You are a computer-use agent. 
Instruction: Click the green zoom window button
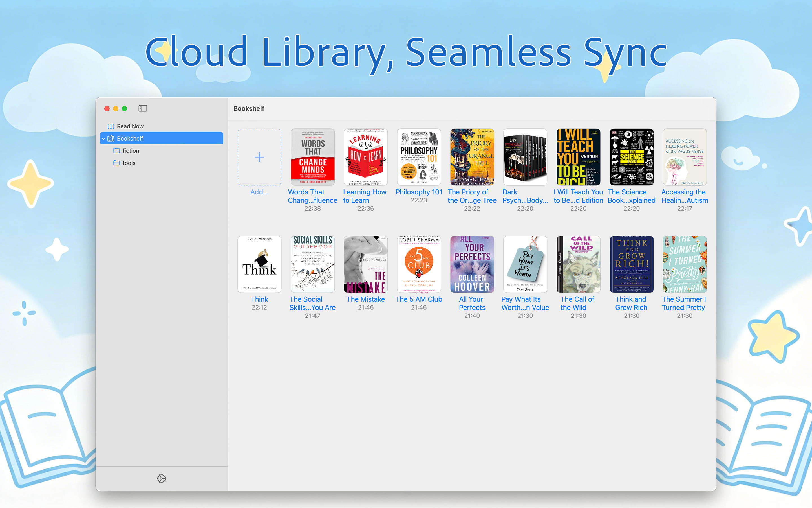(x=125, y=108)
